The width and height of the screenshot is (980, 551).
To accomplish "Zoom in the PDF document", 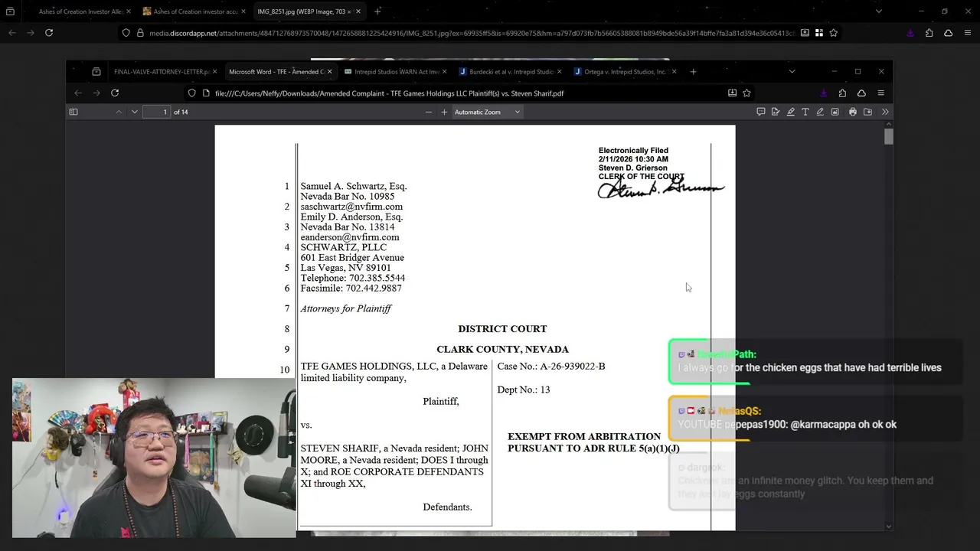I will click(x=444, y=112).
